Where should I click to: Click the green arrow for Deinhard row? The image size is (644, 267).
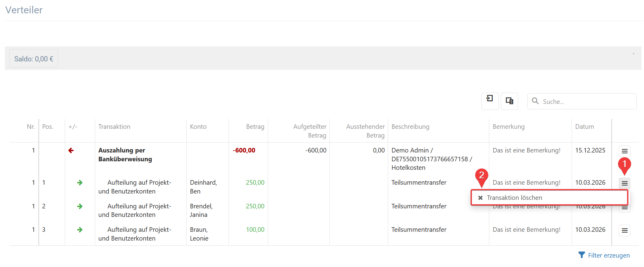pos(80,183)
